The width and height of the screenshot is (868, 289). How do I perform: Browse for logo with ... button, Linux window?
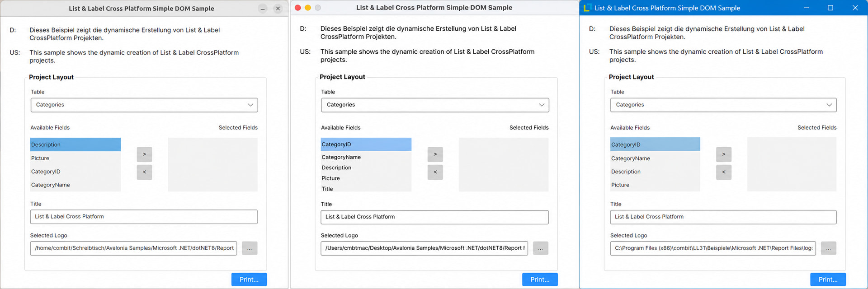250,248
